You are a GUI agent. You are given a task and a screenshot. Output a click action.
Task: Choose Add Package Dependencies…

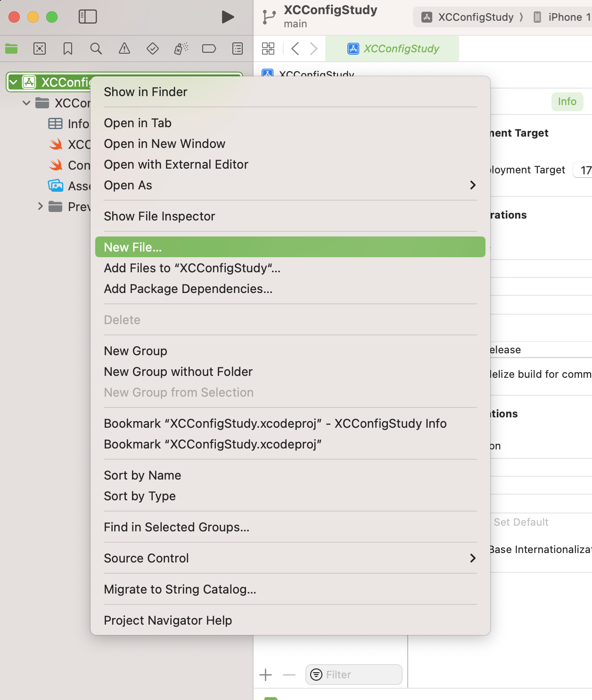pos(290,289)
